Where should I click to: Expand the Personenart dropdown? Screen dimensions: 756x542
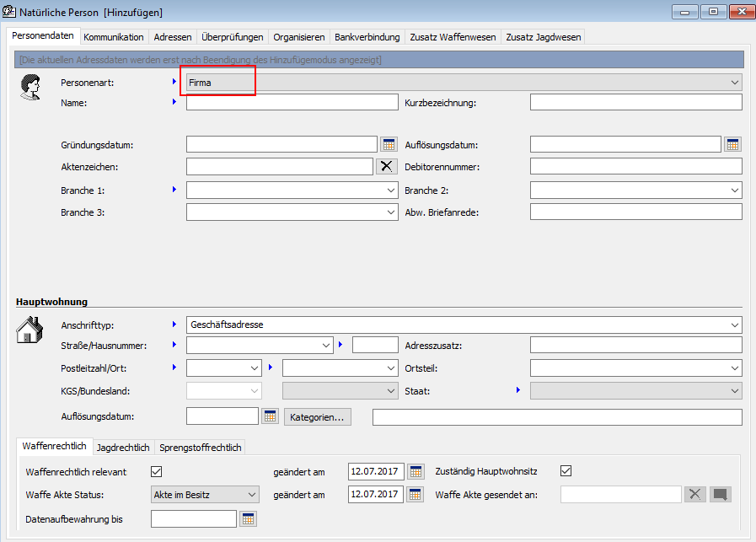tap(735, 82)
